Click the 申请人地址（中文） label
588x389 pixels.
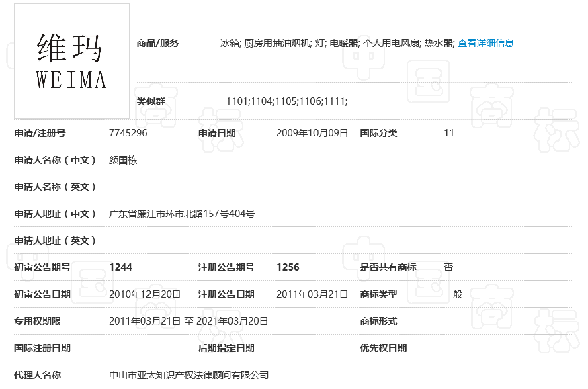(x=56, y=214)
